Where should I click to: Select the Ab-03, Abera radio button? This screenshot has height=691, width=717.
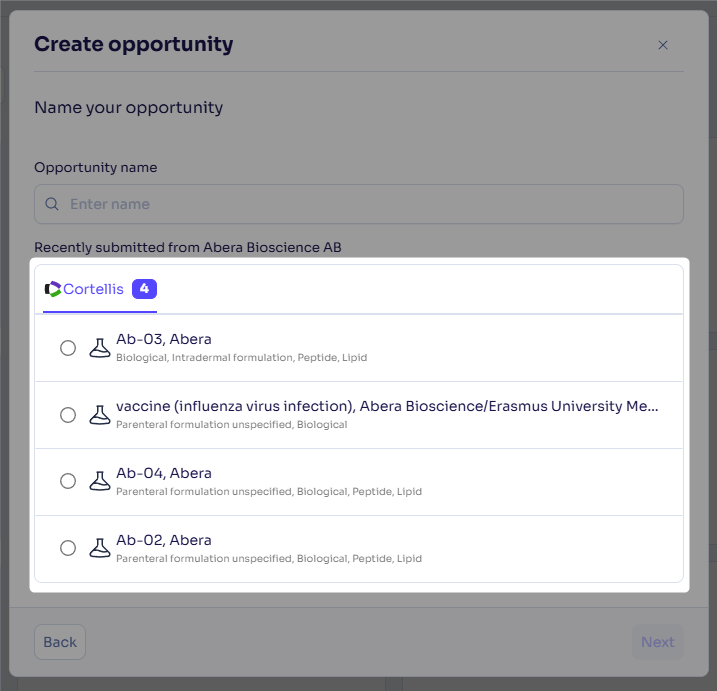[68, 348]
